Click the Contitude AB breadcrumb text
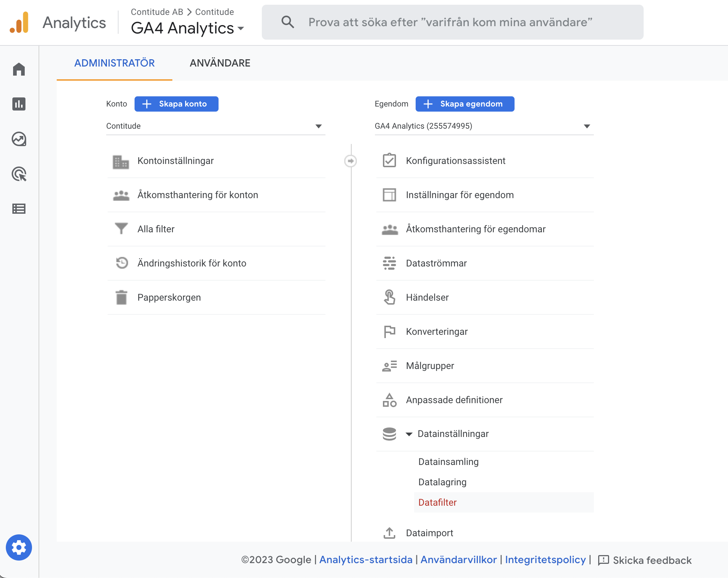 (x=157, y=12)
